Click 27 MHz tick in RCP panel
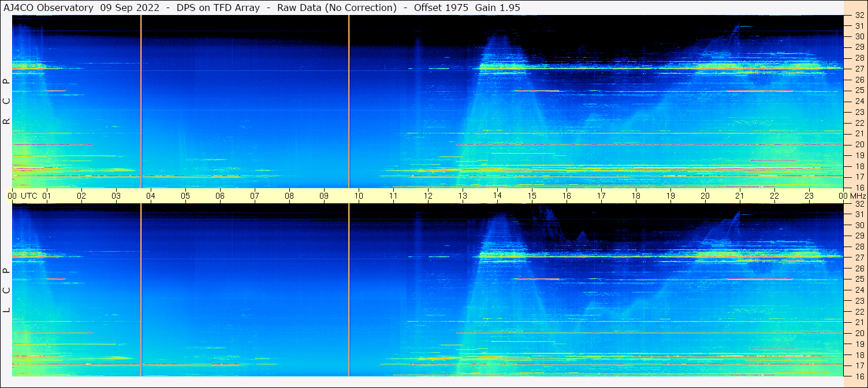868x388 pixels. [859, 69]
